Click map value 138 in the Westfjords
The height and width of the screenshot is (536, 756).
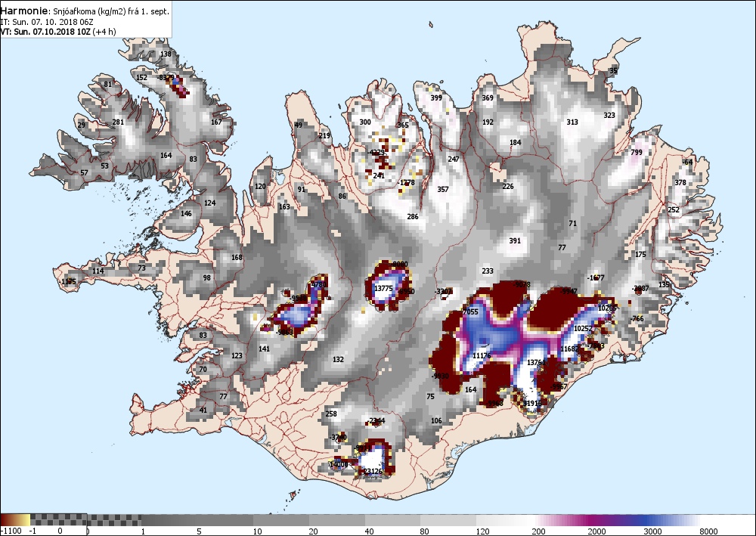pyautogui.click(x=166, y=54)
